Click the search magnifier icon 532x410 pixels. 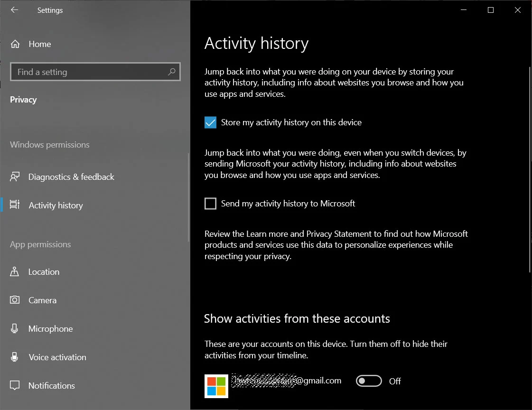coord(172,72)
